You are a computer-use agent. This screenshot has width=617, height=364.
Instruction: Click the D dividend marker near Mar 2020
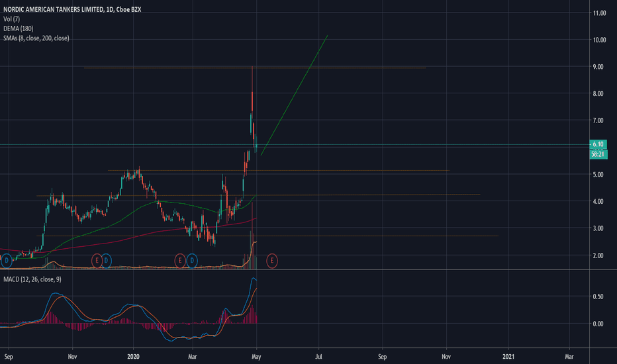click(191, 261)
